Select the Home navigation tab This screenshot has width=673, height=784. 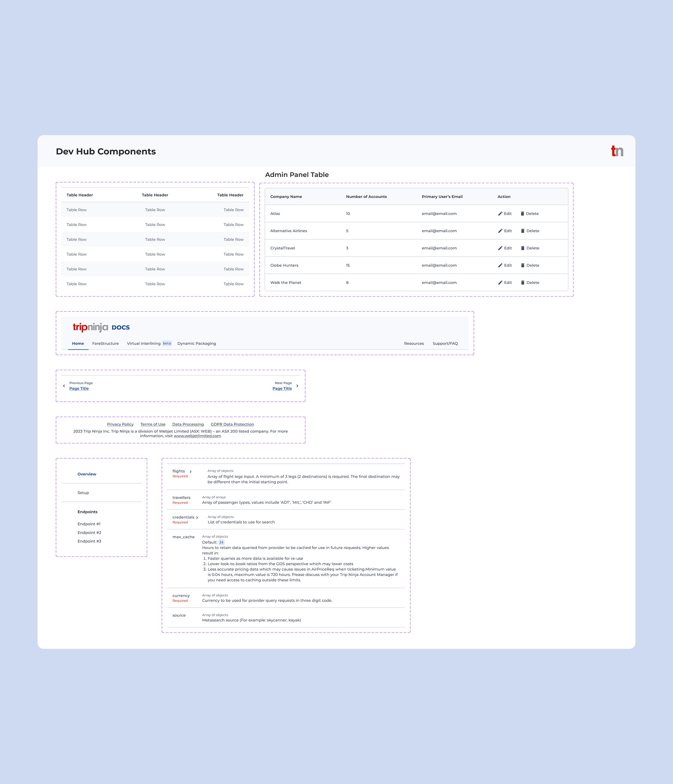pyautogui.click(x=78, y=343)
